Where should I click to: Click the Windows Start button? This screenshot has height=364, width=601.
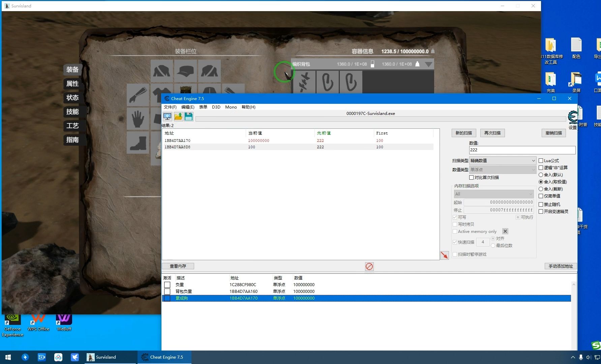point(8,357)
